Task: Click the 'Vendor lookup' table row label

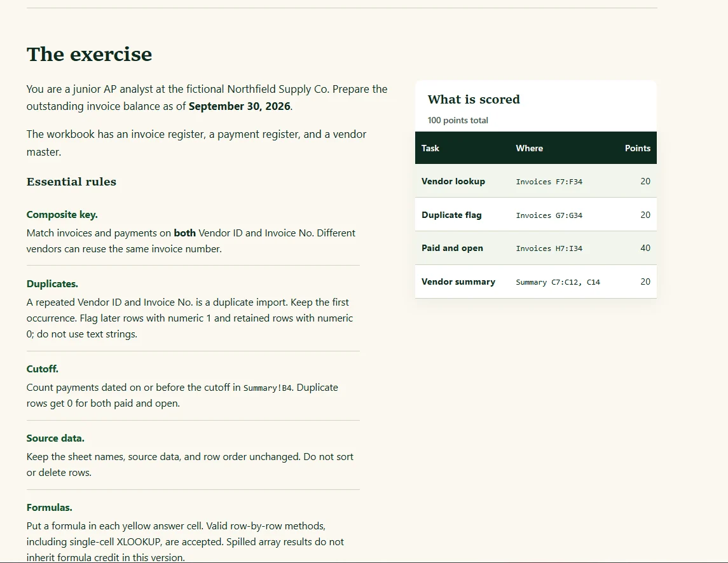Action: 453,181
